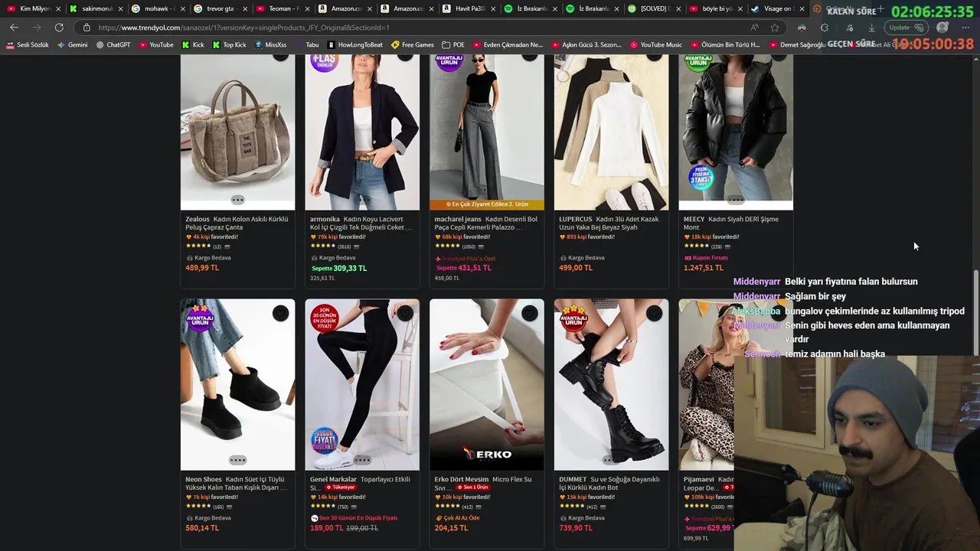The width and height of the screenshot is (980, 551).
Task: Open the Gemini bookmark
Action: [x=72, y=45]
